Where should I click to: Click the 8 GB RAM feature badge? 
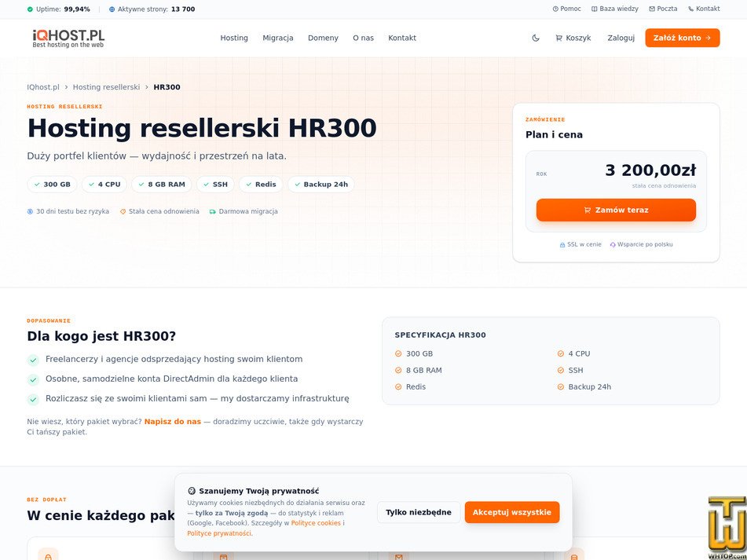162,185
